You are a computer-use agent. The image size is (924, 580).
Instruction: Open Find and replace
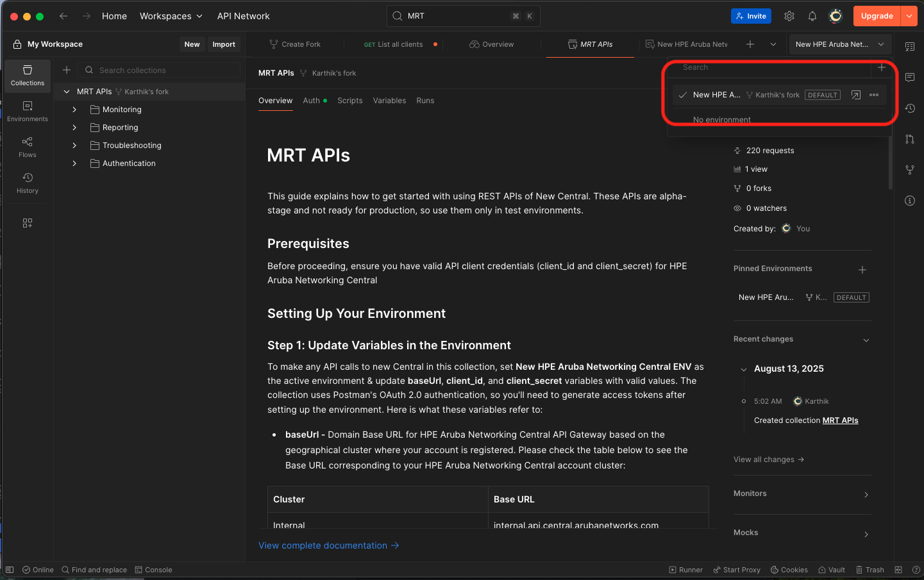pos(94,570)
